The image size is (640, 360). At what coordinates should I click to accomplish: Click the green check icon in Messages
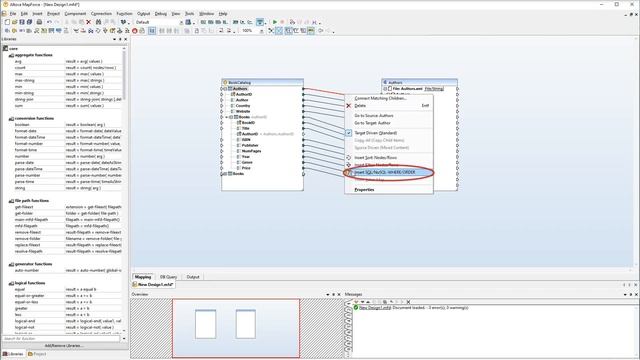point(356,307)
